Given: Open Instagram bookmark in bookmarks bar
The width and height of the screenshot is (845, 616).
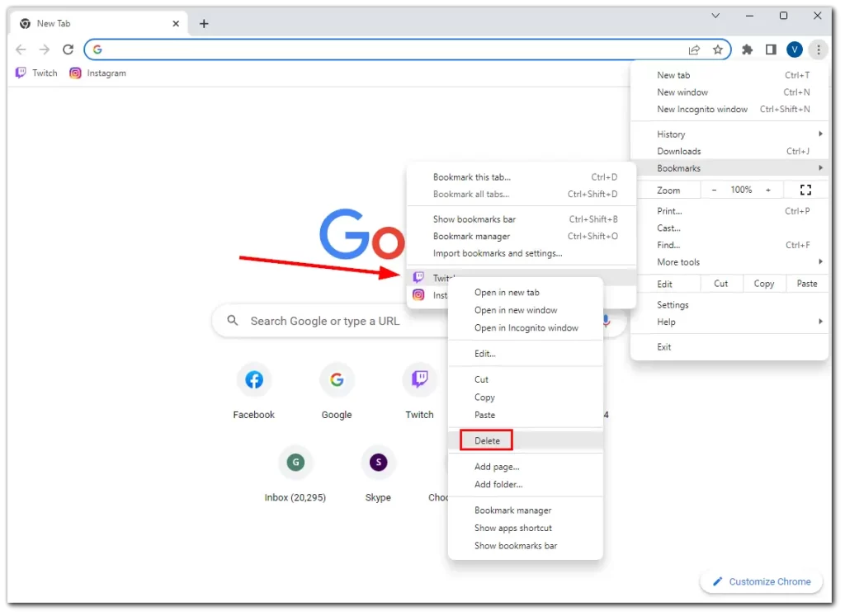Looking at the screenshot, I should (x=97, y=73).
